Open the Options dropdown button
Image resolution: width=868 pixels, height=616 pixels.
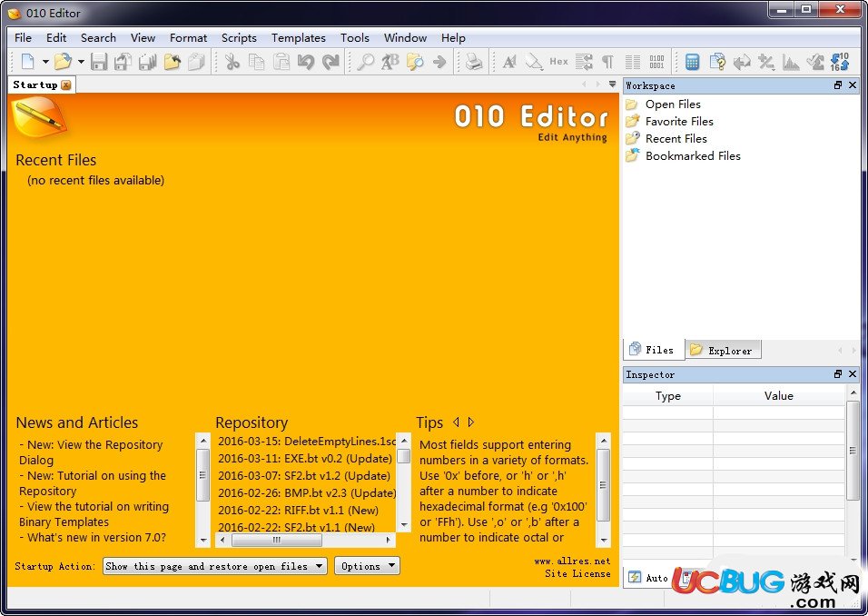coord(367,566)
